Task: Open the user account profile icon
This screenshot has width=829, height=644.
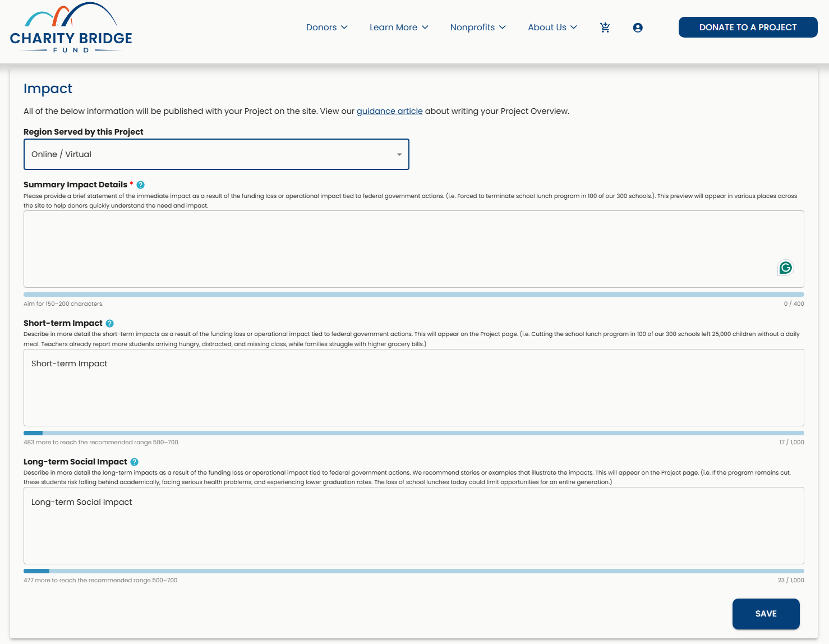Action: (638, 27)
